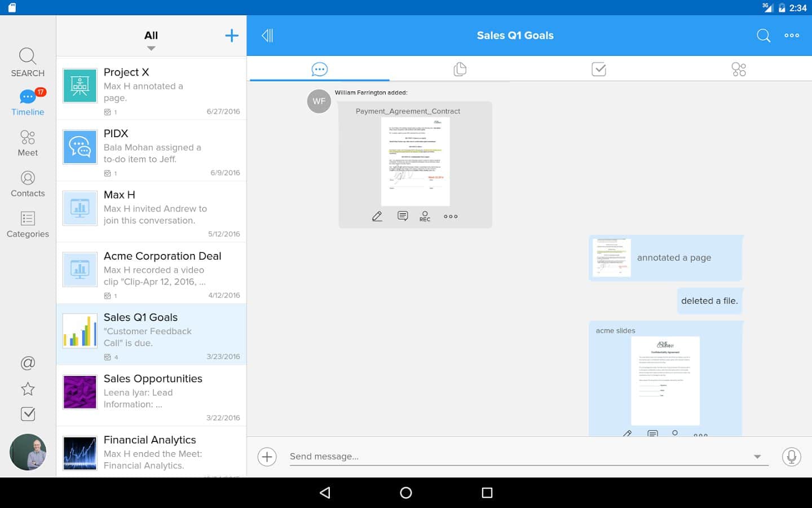Open the Project X conversation

[x=151, y=87]
